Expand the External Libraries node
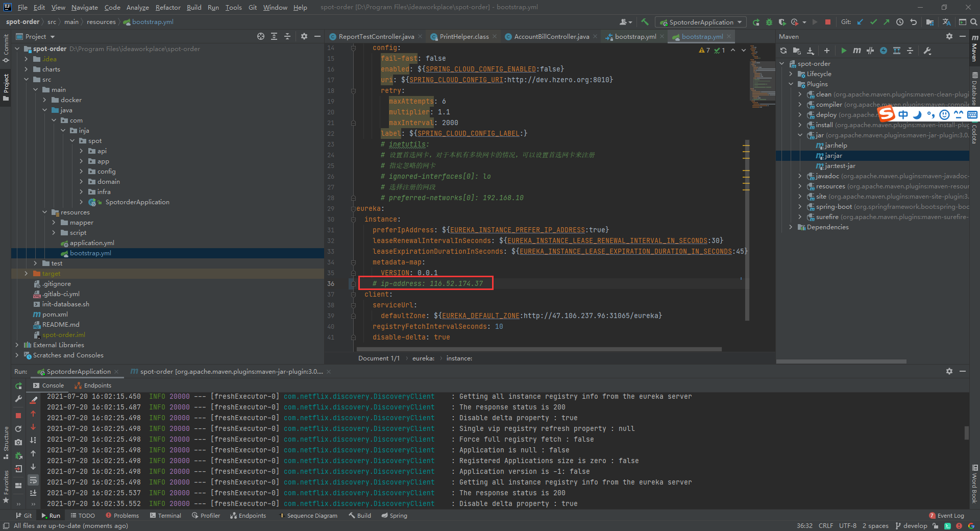The height and width of the screenshot is (531, 980). coord(17,345)
